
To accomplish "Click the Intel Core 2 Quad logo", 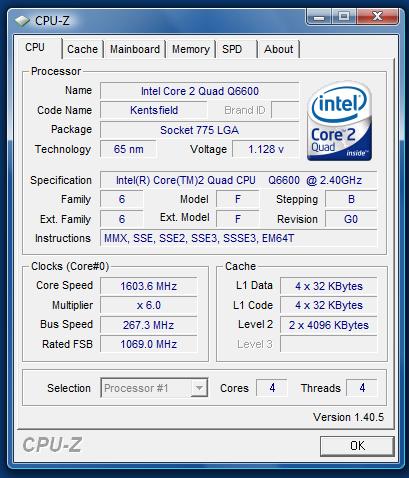I will click(339, 121).
